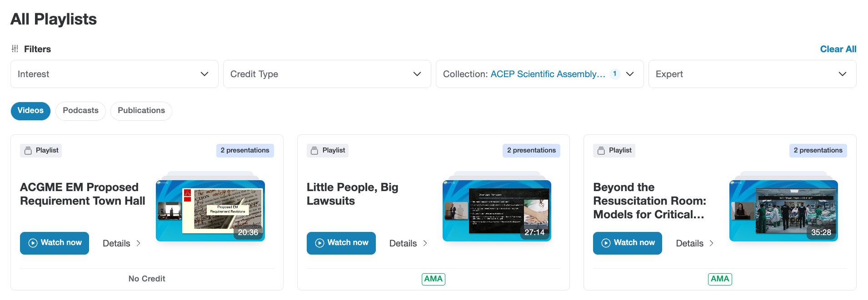This screenshot has width=868, height=300.
Task: Expand the ACEP Scientific Assembly Collection filter
Action: (x=630, y=74)
